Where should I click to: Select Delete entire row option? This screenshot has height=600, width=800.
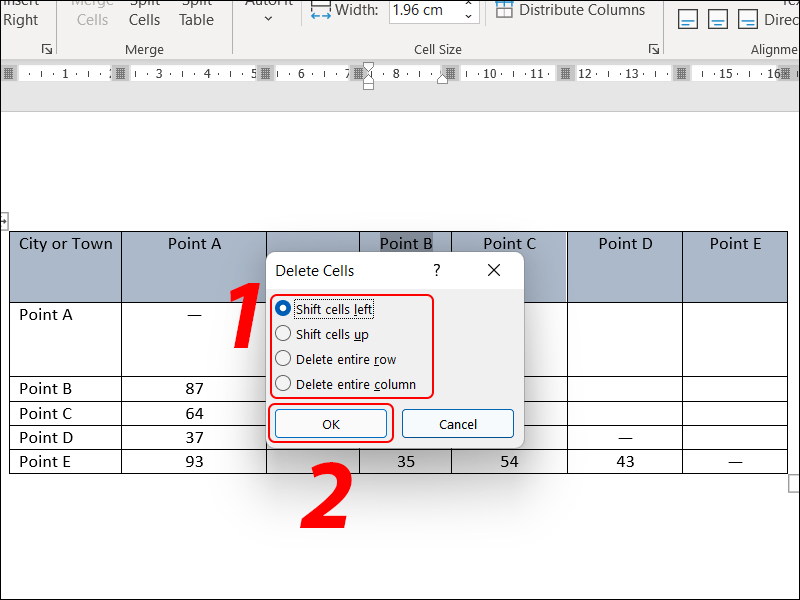coord(284,359)
